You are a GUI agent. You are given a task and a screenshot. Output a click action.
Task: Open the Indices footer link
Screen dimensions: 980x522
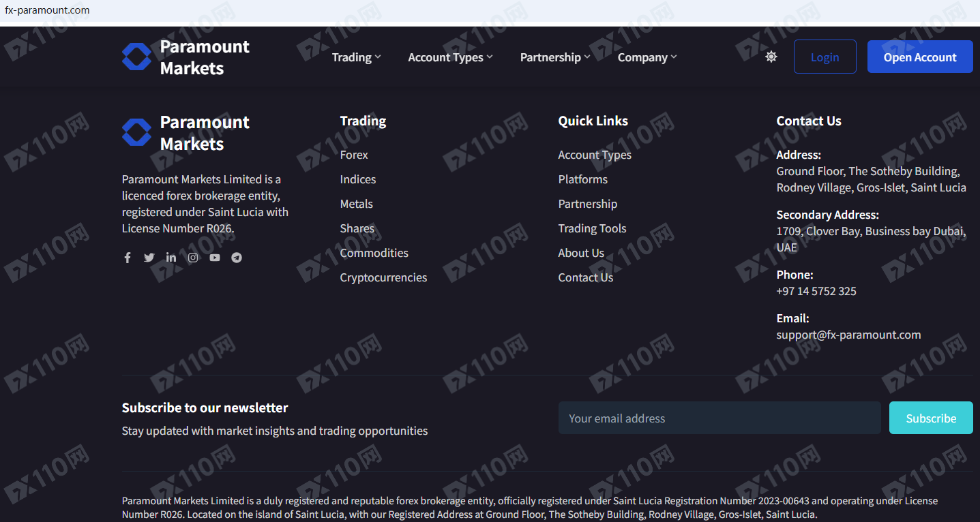[358, 179]
